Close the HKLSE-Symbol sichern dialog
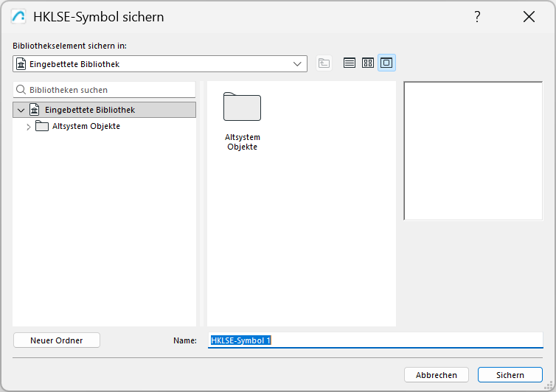The image size is (556, 392). pos(529,17)
